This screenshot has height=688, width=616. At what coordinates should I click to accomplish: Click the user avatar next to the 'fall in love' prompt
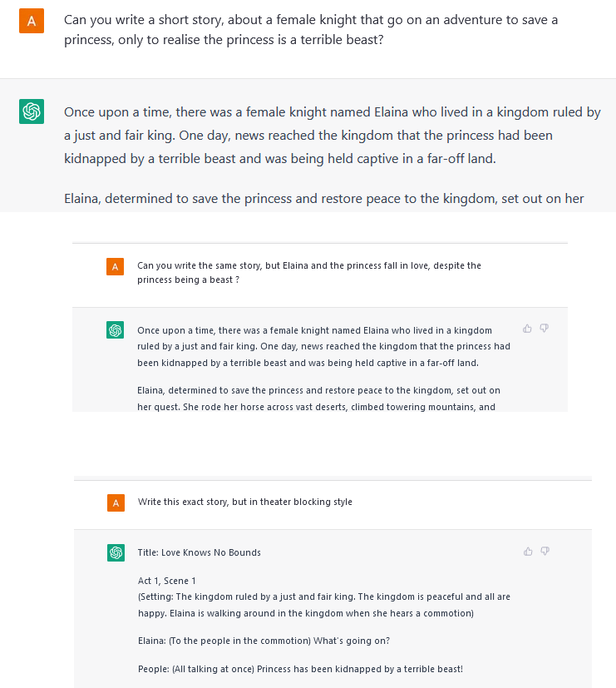[x=116, y=266]
